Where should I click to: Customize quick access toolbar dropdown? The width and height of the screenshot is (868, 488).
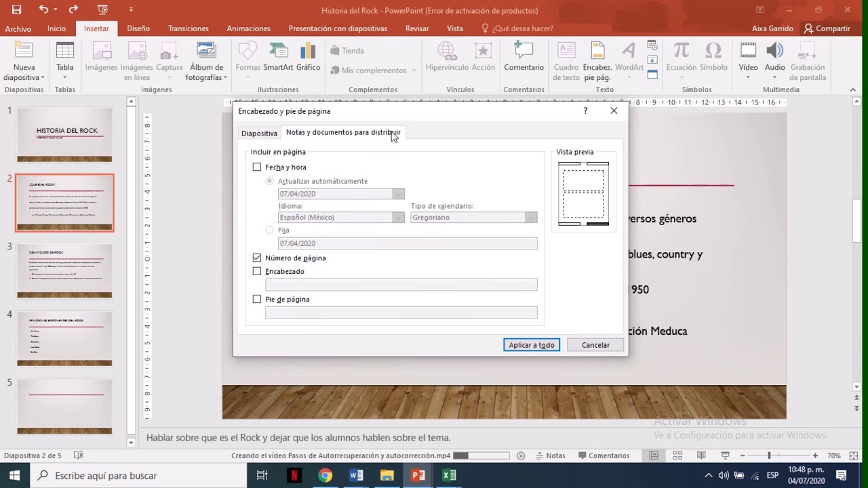pyautogui.click(x=131, y=9)
